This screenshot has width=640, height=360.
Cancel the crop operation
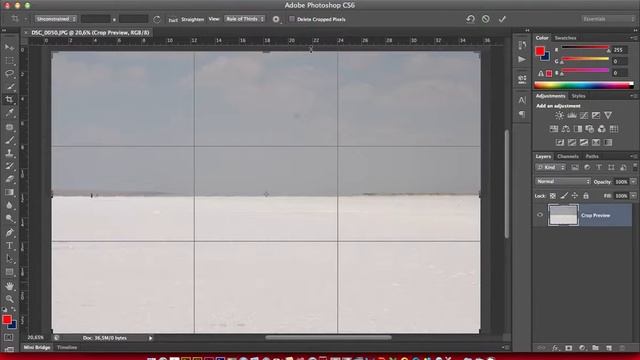(x=486, y=19)
